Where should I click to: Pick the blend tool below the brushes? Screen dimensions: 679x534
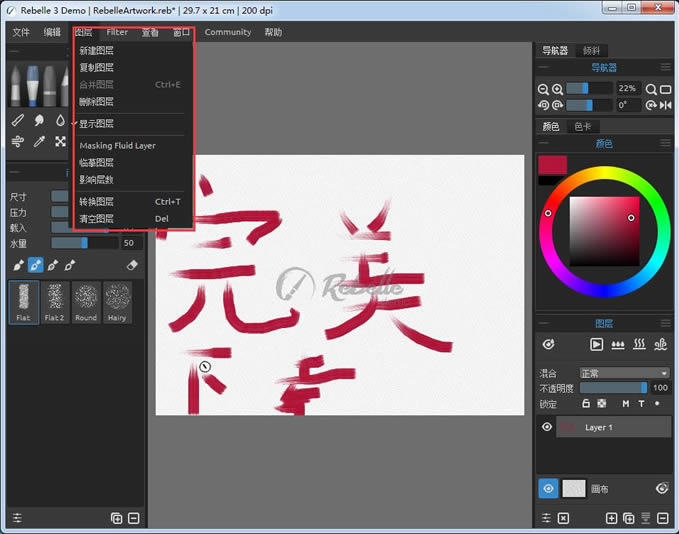(17, 120)
